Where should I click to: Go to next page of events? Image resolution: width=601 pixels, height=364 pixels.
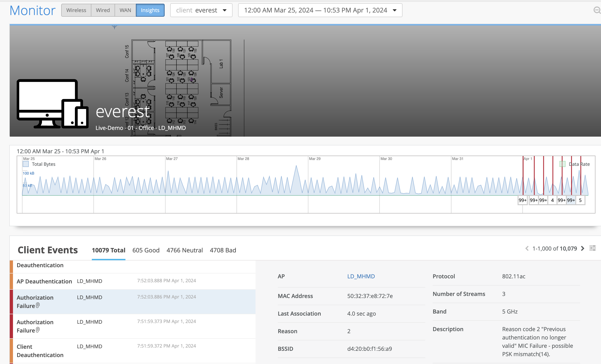tap(583, 248)
